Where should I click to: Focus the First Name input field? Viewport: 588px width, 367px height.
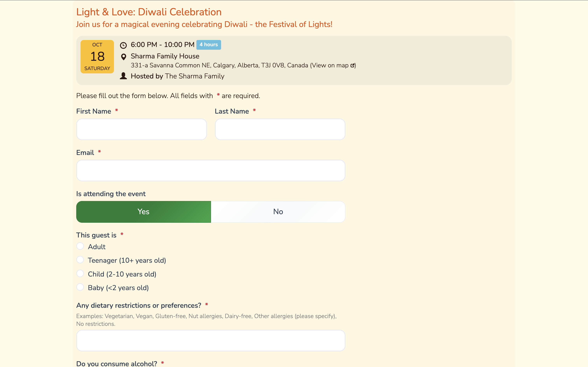click(x=141, y=129)
